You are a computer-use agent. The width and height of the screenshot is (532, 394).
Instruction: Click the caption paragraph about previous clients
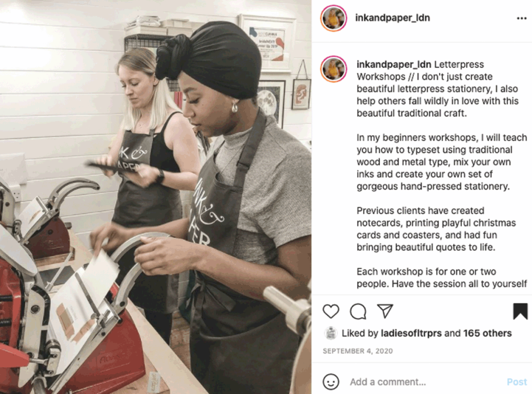(x=436, y=229)
